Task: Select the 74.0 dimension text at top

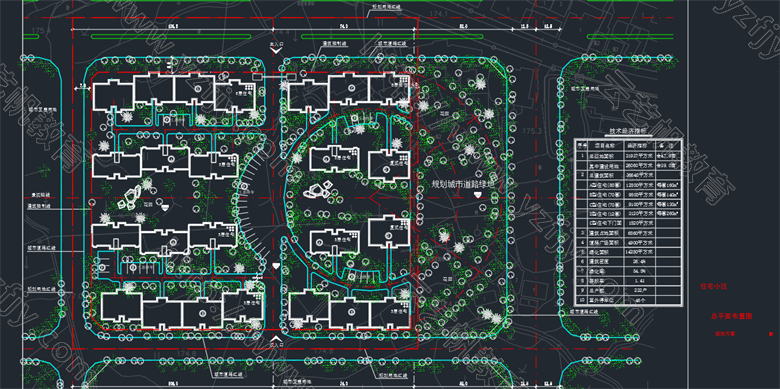Action: (x=344, y=26)
